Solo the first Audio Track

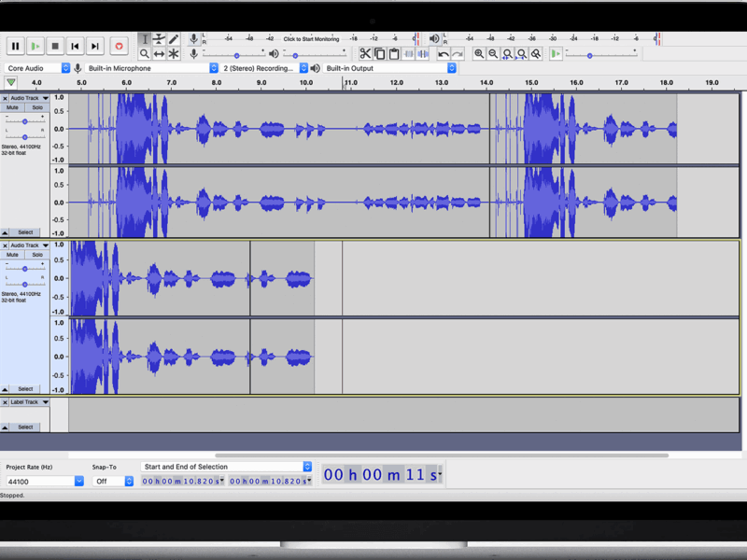coord(37,107)
